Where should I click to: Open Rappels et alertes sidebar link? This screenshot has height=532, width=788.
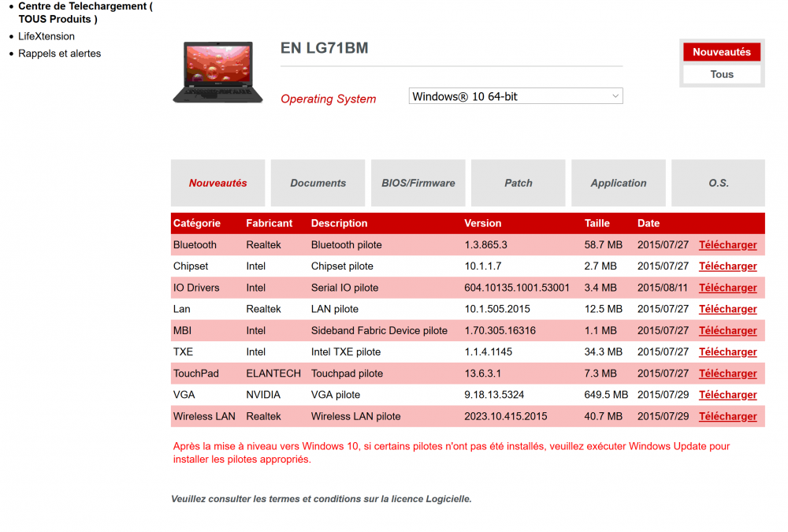[x=59, y=54]
